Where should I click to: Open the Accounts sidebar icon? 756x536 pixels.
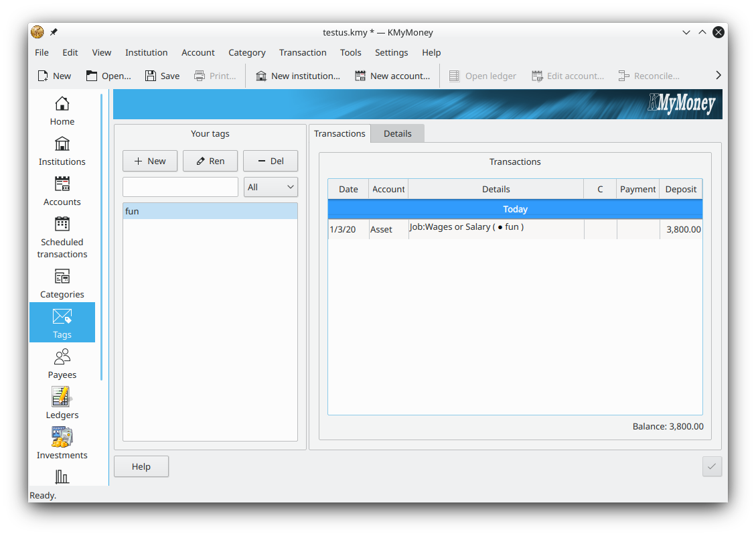tap(62, 191)
